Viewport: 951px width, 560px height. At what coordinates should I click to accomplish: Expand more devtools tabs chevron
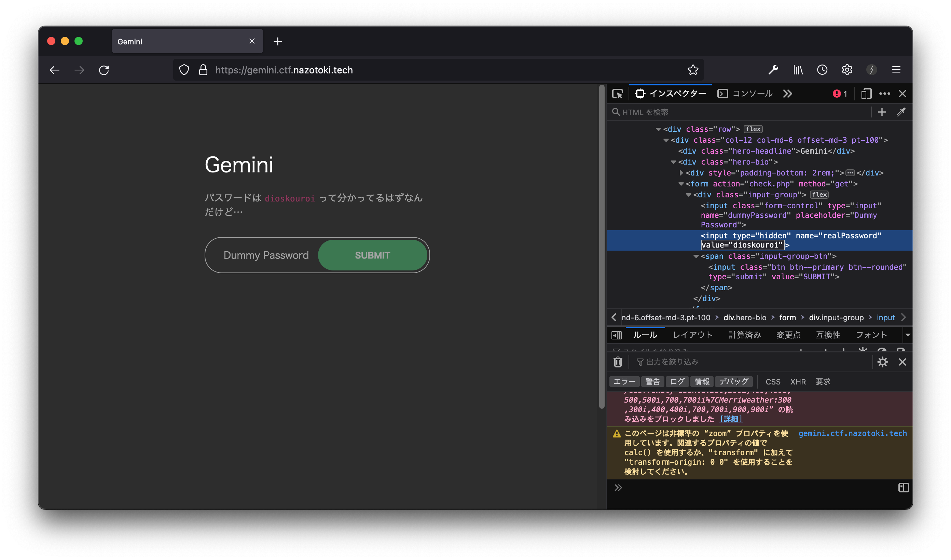tap(787, 94)
